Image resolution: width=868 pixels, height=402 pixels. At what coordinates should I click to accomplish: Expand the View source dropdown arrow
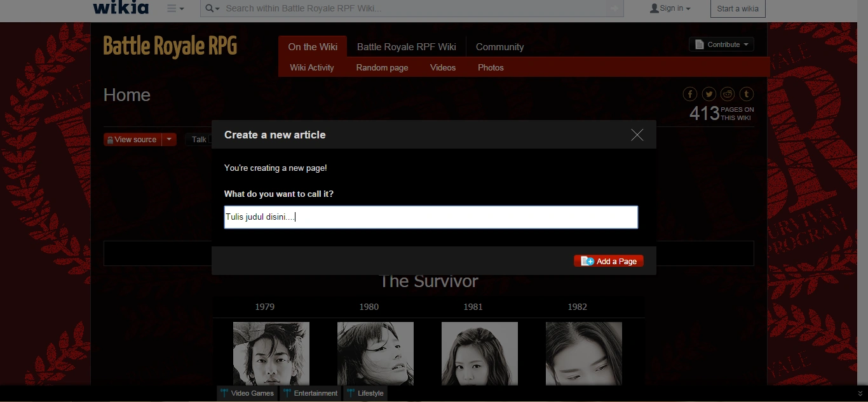click(169, 140)
